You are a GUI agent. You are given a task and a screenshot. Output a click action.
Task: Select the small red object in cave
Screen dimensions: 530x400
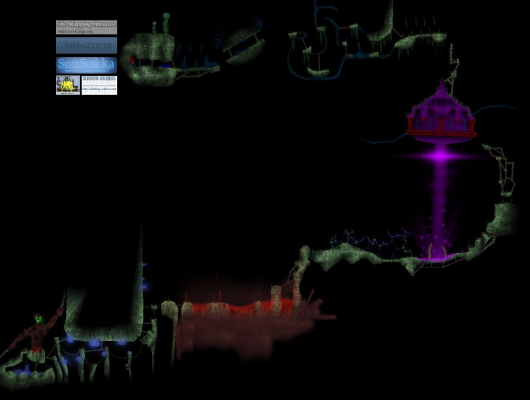(x=132, y=61)
